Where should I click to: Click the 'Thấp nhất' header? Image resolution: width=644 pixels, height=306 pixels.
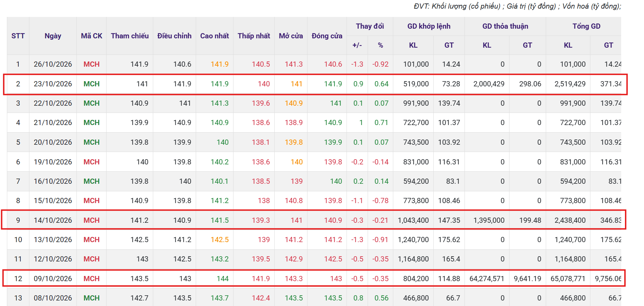click(254, 36)
